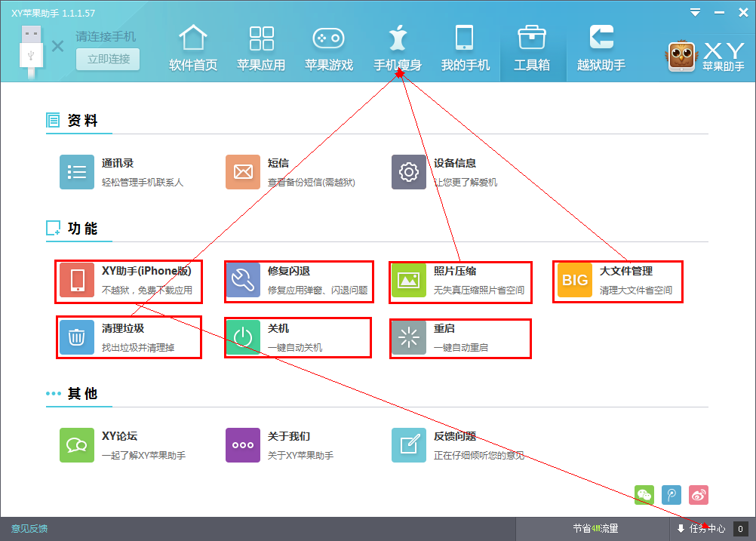Click the 查看备份短信(需越狱) description
Screen dimensions: 756x541
312,183
